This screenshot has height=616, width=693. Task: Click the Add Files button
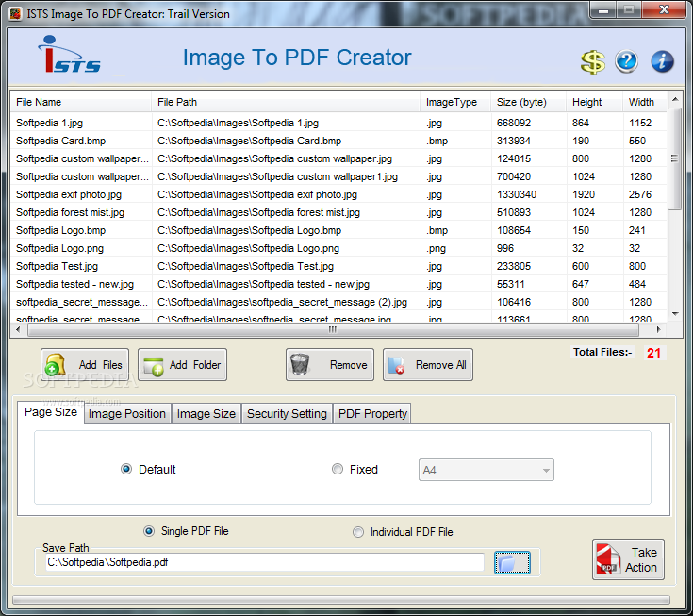(x=85, y=365)
